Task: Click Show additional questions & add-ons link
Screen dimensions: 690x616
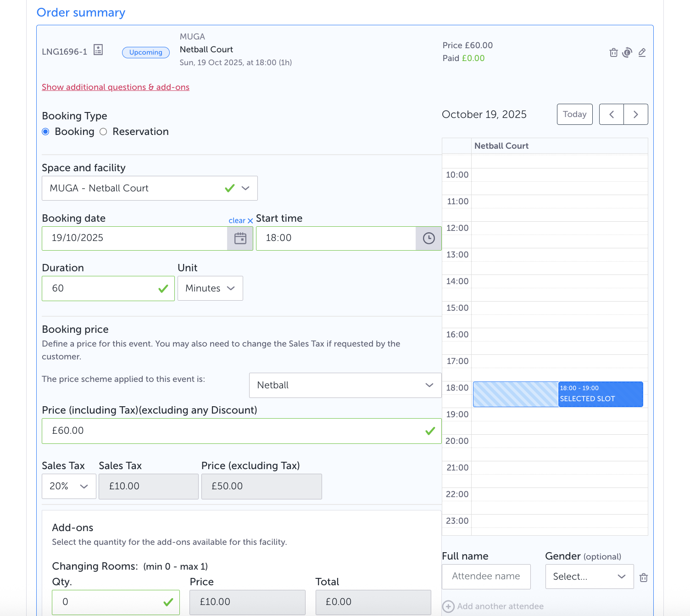Action: coord(116,87)
